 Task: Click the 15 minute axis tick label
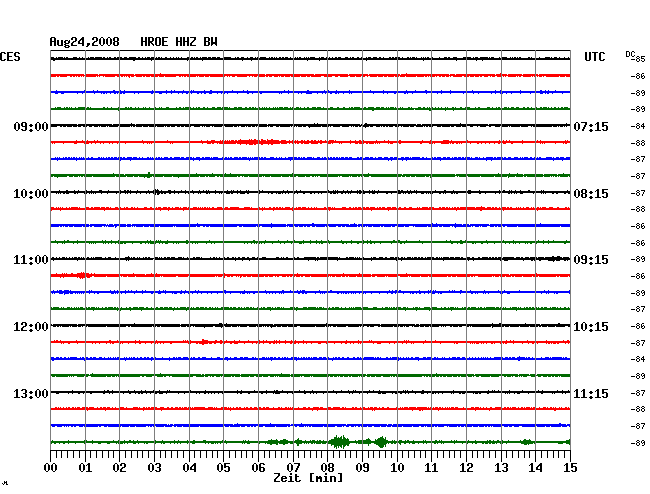(x=570, y=468)
